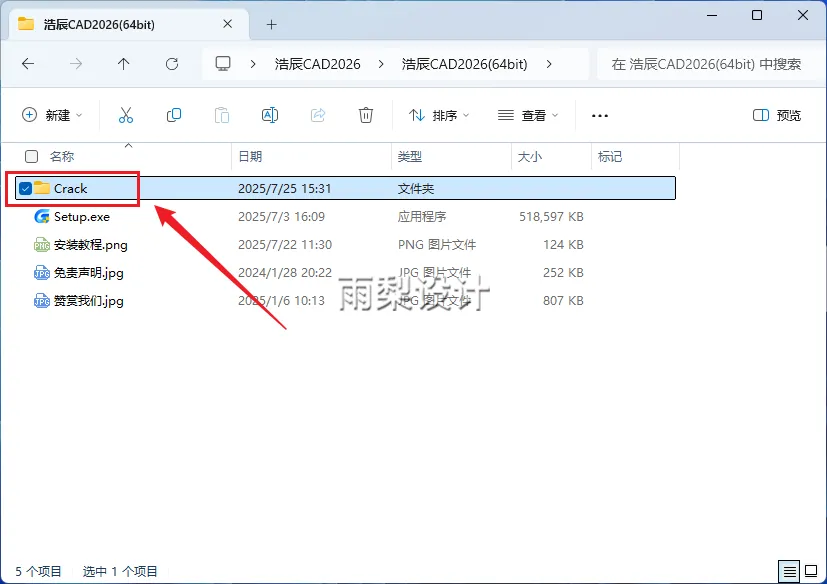Open the more options ellipsis menu

pos(600,116)
